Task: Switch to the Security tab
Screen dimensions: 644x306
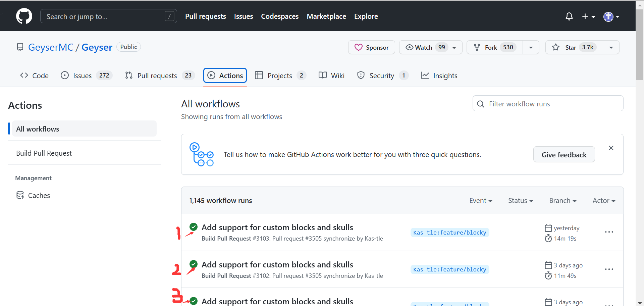Action: click(x=383, y=75)
